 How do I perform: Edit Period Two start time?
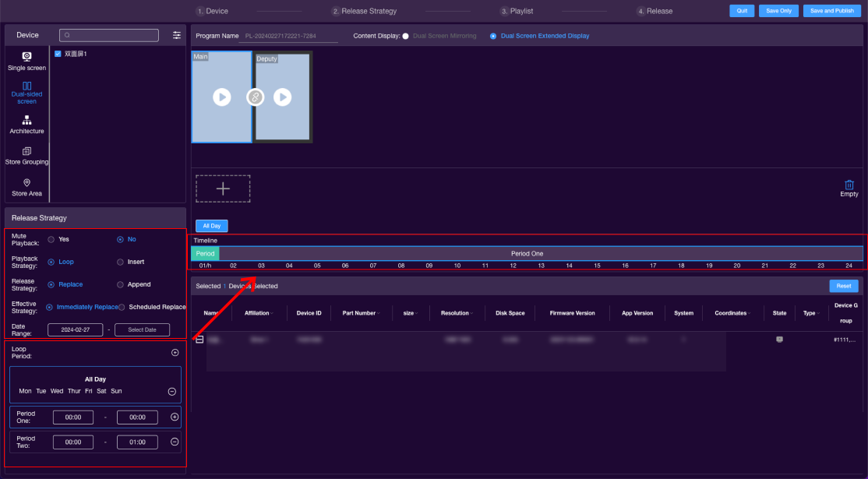point(73,442)
